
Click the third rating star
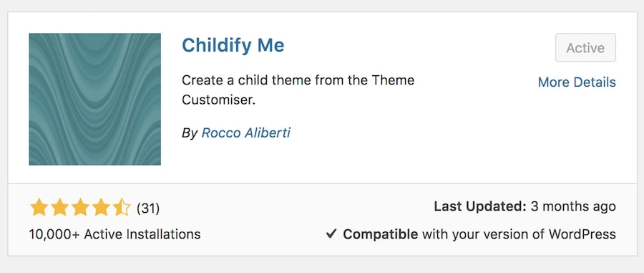pos(80,207)
